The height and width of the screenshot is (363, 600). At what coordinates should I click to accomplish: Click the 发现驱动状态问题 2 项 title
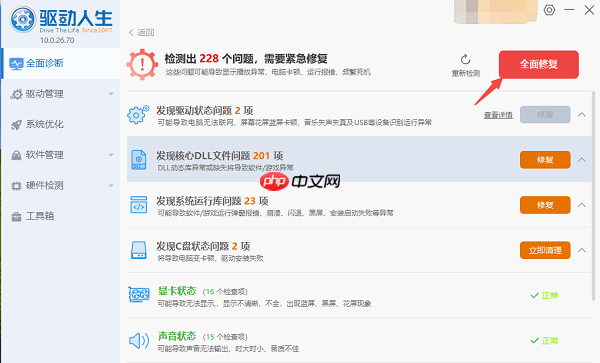click(205, 111)
